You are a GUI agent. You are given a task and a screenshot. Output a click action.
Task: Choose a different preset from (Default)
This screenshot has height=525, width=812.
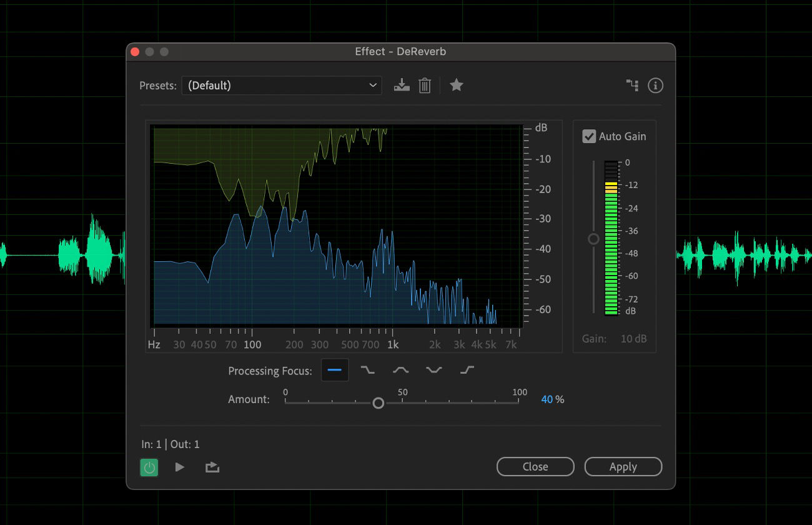click(281, 85)
